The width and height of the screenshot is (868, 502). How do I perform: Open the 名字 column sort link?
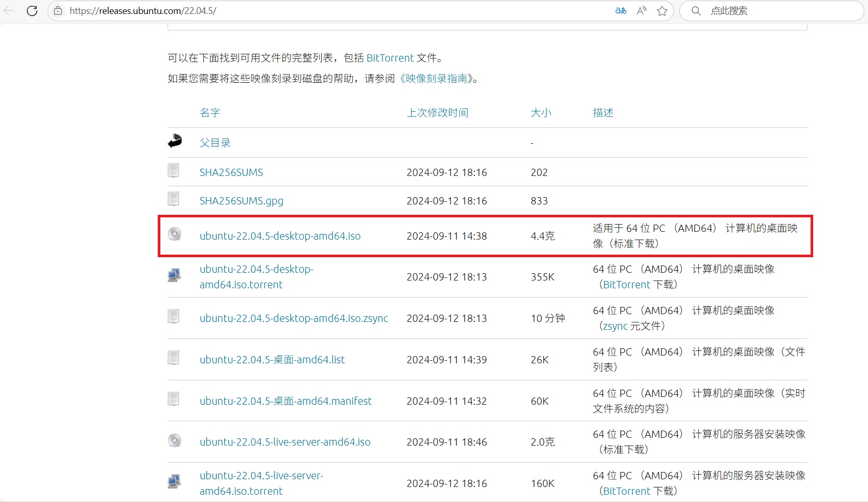209,113
